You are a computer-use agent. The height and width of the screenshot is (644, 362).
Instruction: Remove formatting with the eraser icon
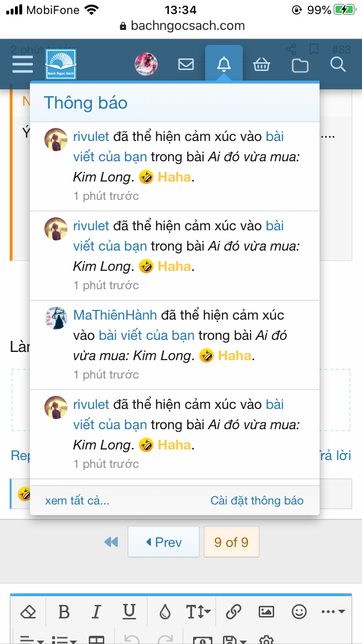(28, 612)
